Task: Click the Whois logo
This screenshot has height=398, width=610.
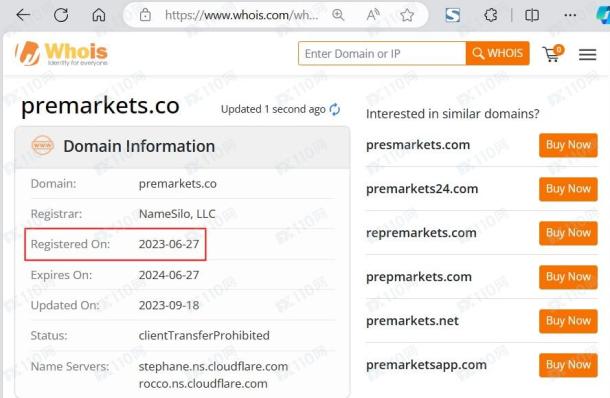Action: pyautogui.click(x=61, y=53)
